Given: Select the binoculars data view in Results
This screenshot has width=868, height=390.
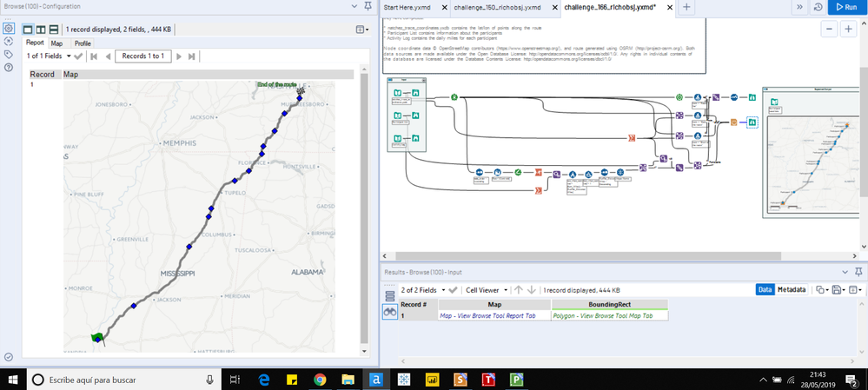Looking at the screenshot, I should (x=390, y=312).
